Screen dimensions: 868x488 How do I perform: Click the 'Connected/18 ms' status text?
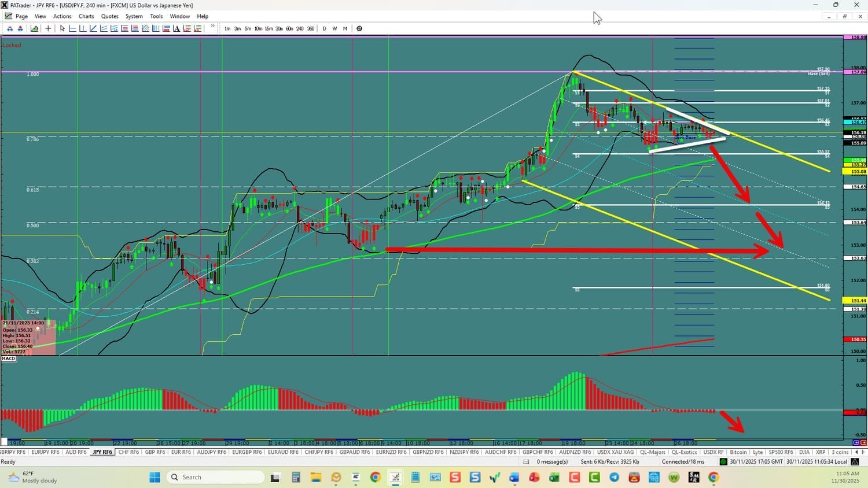[x=683, y=461]
